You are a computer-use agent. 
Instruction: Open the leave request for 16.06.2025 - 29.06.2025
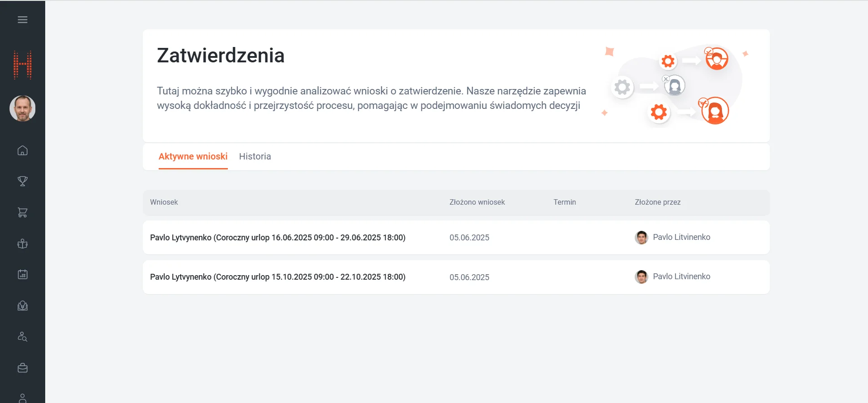pyautogui.click(x=278, y=238)
